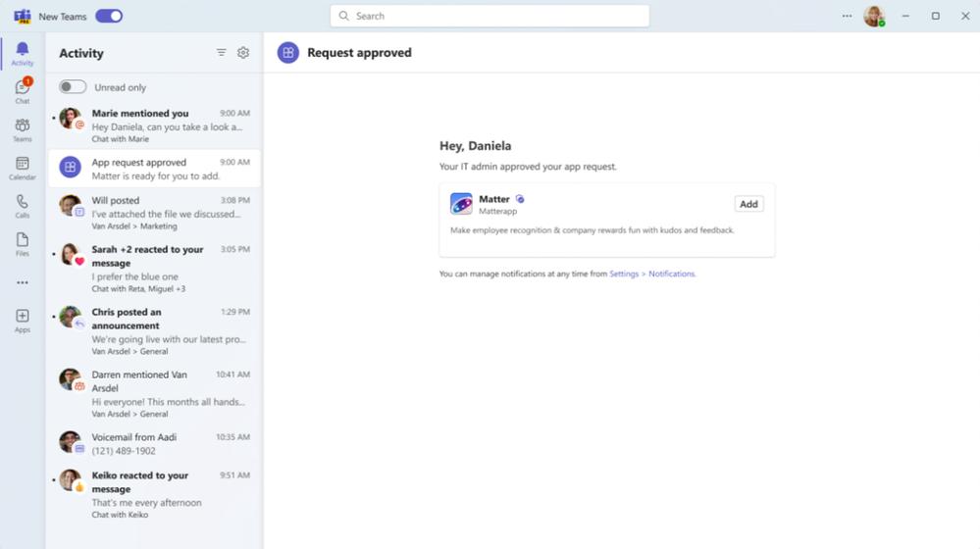
Task: Click the Matter app description card
Action: pos(607,220)
